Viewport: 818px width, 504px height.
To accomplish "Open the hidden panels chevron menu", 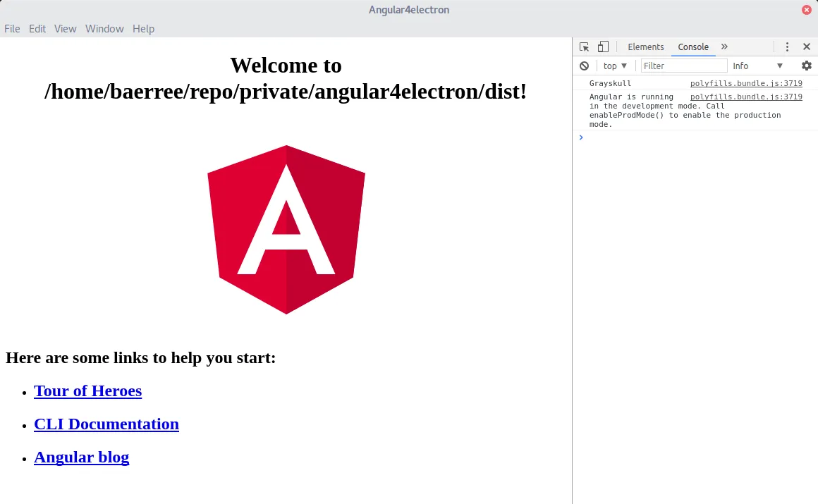I will pyautogui.click(x=724, y=47).
